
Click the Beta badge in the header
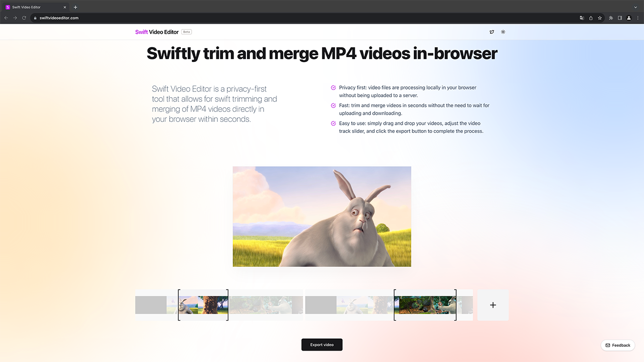click(x=186, y=32)
